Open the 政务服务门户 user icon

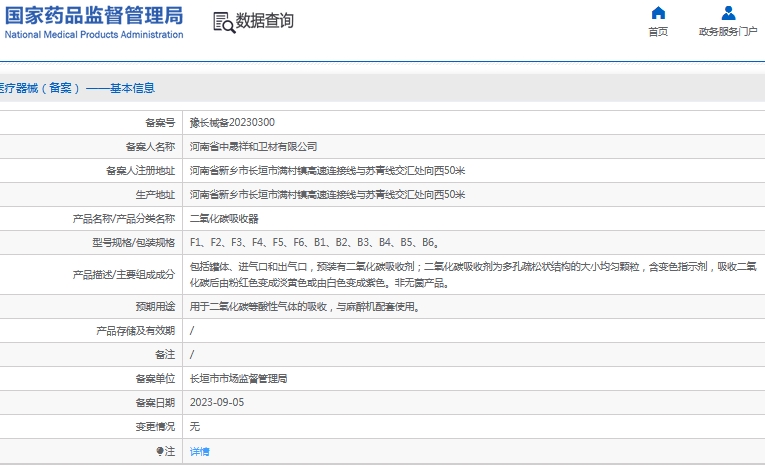728,13
